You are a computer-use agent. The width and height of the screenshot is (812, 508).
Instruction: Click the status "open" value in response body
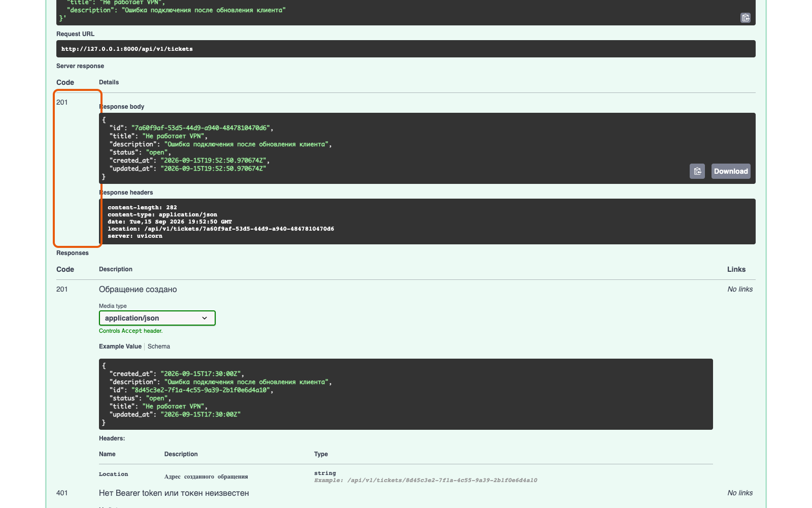[157, 152]
